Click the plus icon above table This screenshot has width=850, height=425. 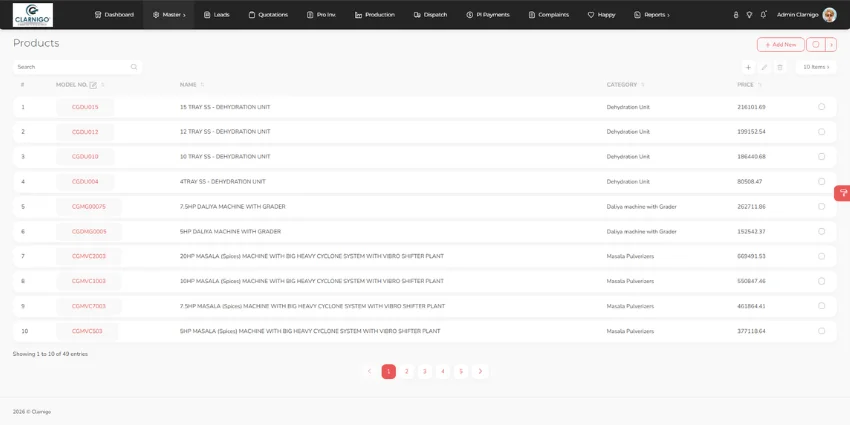tap(748, 67)
